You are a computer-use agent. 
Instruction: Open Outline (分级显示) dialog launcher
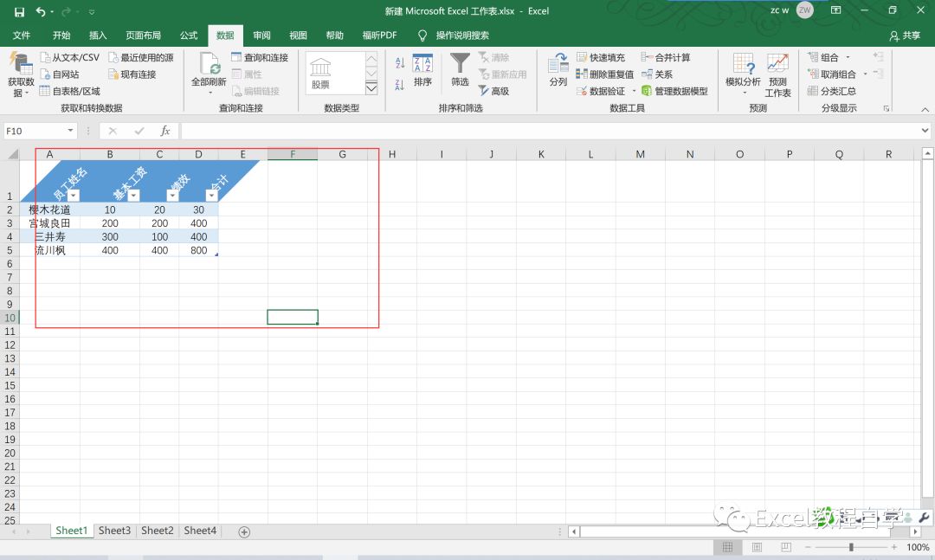887,108
